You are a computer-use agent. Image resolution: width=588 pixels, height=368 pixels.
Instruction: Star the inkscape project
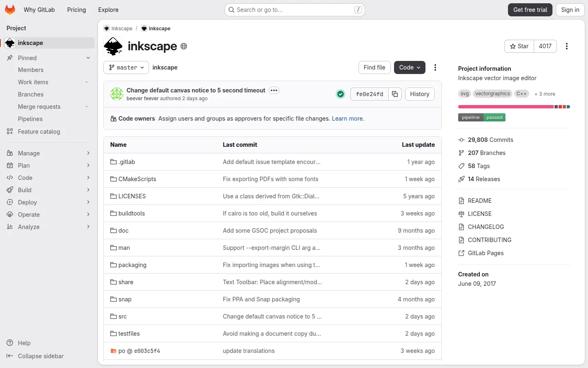519,46
